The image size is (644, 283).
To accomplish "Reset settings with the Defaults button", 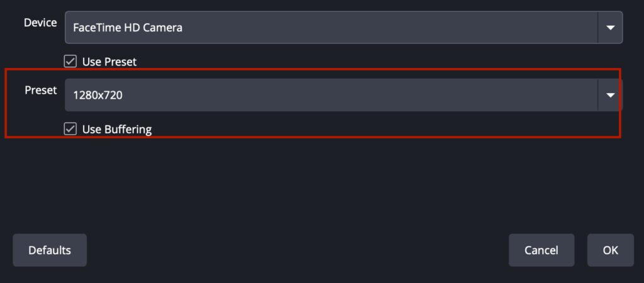I will coord(50,250).
